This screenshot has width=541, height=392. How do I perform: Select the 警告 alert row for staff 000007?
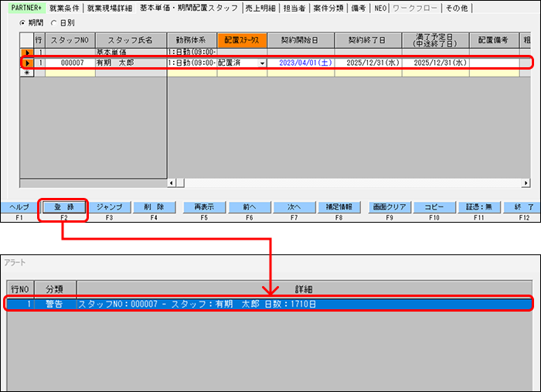pos(270,304)
